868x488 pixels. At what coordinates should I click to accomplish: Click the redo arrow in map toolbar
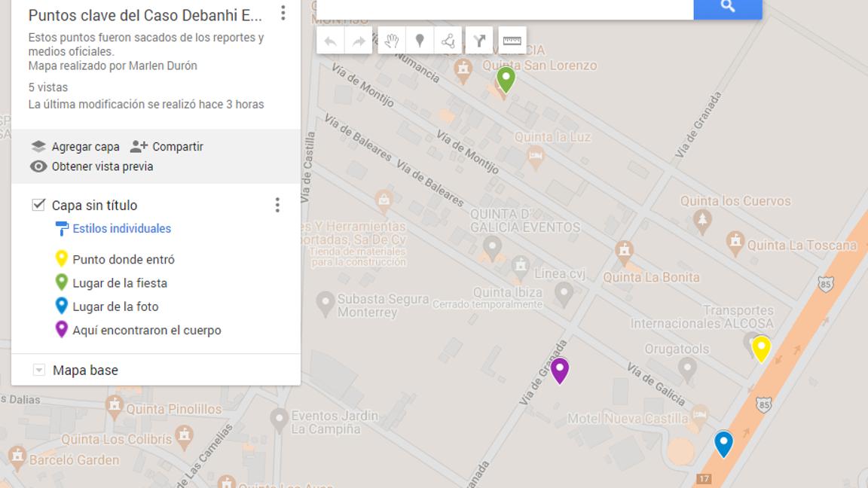(359, 41)
